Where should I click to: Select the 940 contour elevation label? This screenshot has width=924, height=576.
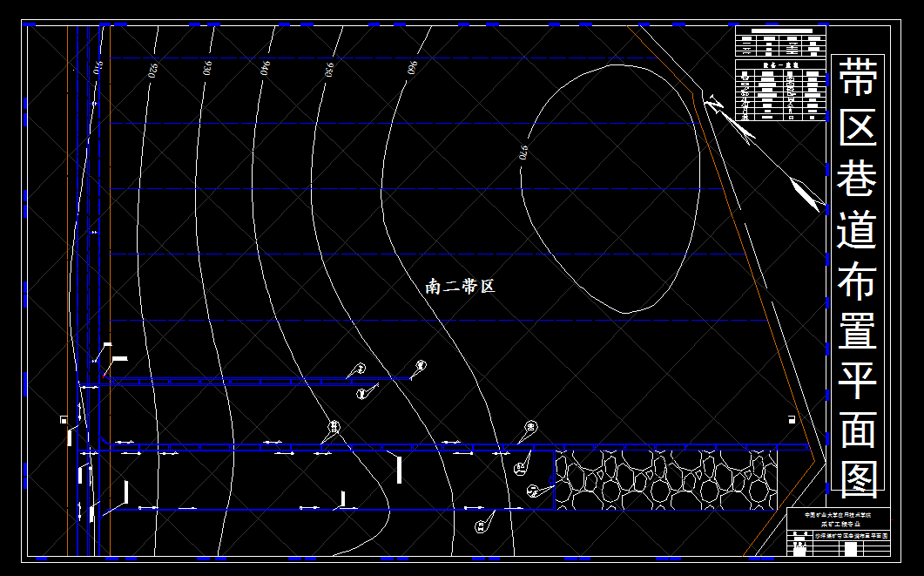[x=266, y=68]
